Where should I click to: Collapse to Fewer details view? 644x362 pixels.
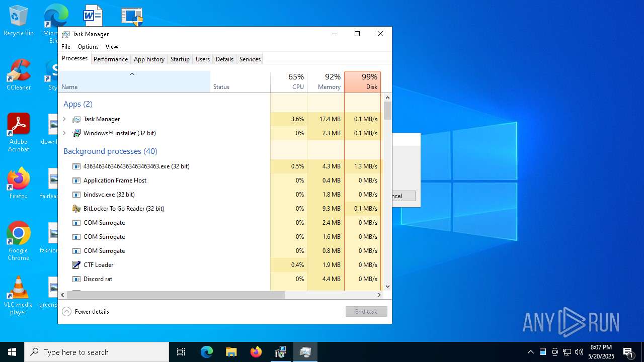coord(86,312)
